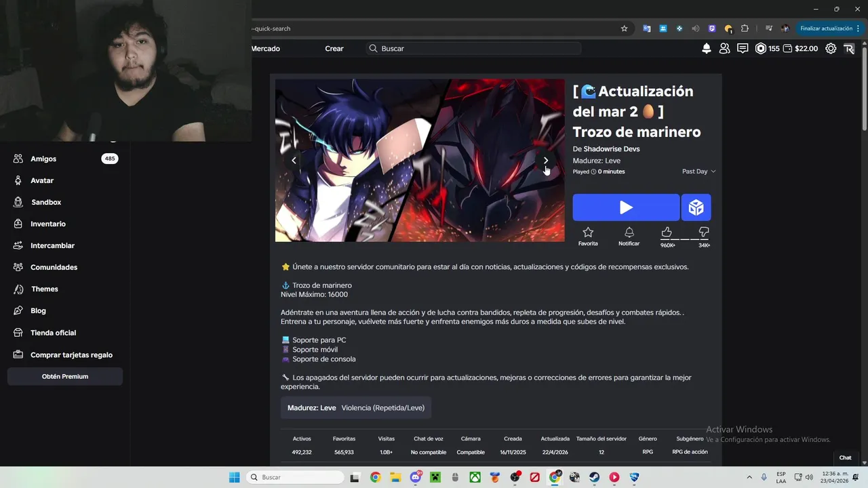Open the media control playlist icon
868x488 pixels.
point(768,28)
